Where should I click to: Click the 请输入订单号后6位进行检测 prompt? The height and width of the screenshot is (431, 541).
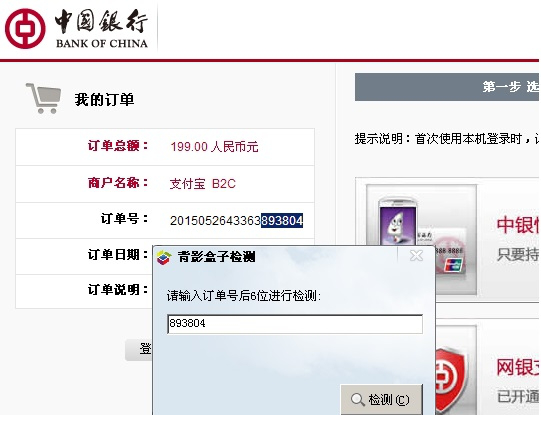(244, 296)
